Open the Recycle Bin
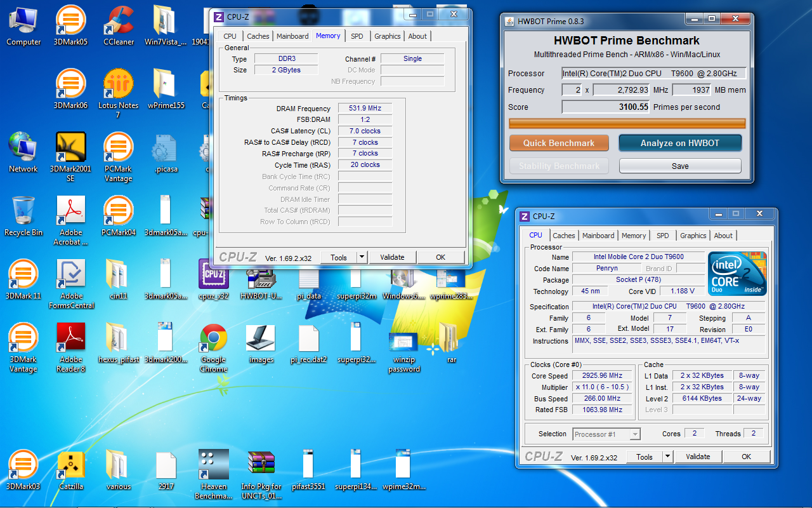 click(x=23, y=216)
